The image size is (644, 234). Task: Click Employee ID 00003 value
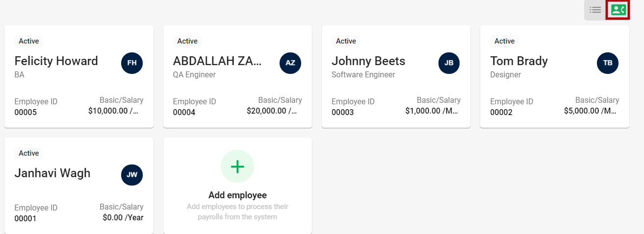click(343, 113)
